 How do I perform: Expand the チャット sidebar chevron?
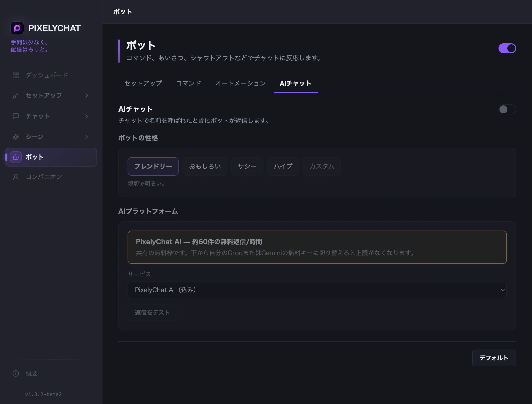tap(87, 116)
